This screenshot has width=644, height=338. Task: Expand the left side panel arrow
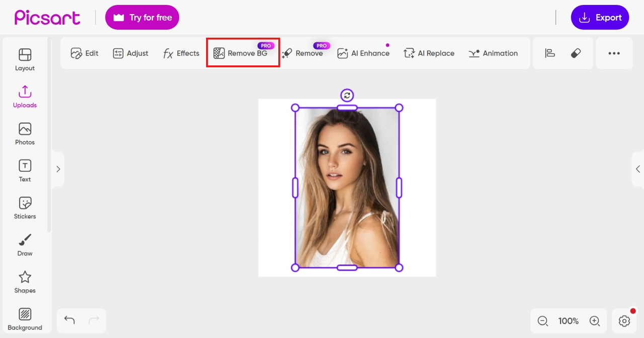click(x=58, y=169)
